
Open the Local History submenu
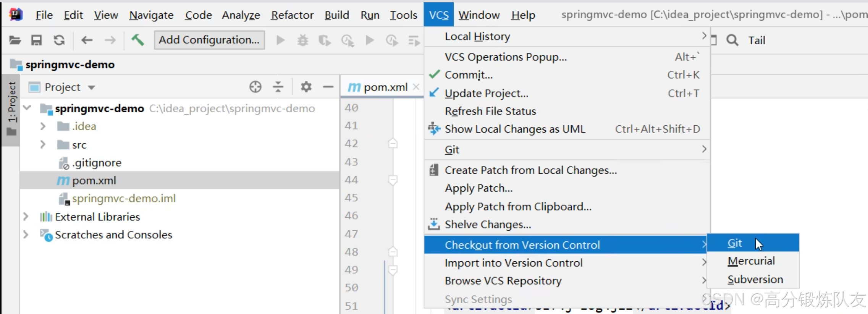pyautogui.click(x=567, y=37)
